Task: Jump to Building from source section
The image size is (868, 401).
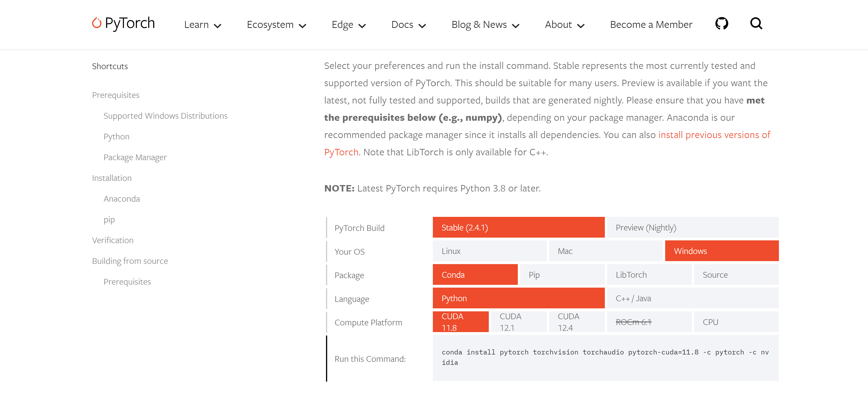Action: pyautogui.click(x=130, y=261)
